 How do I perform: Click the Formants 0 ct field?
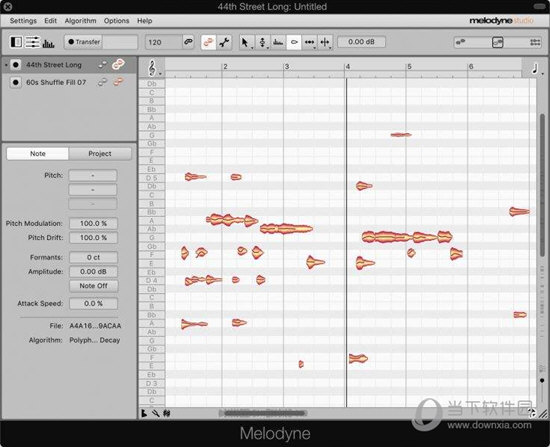tap(93, 257)
